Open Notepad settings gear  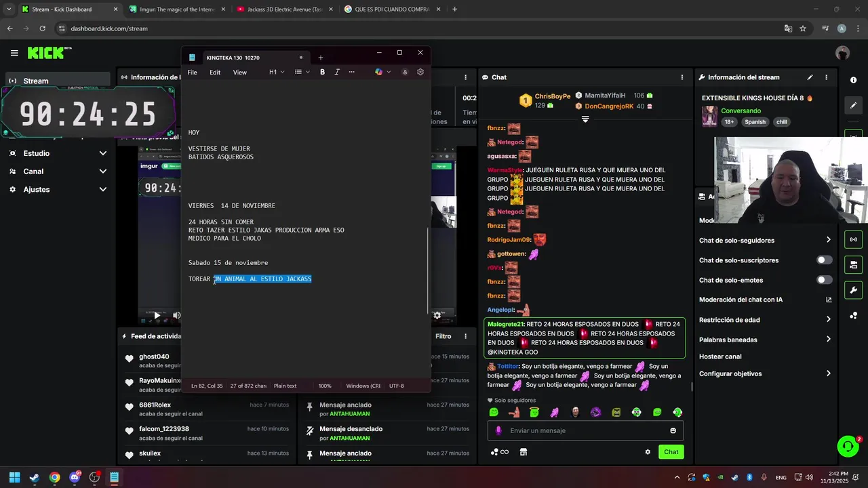tap(420, 72)
